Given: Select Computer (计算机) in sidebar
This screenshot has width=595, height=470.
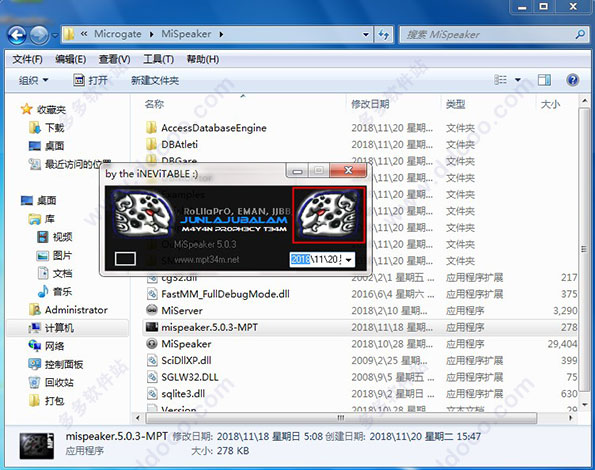Looking at the screenshot, I should [x=51, y=328].
